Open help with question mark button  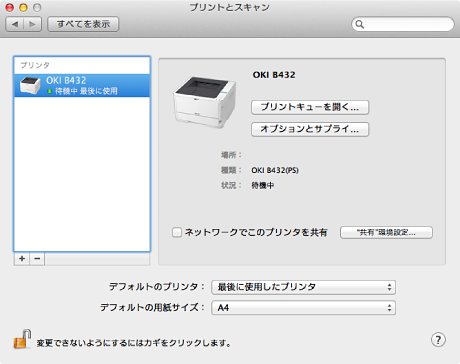click(438, 340)
